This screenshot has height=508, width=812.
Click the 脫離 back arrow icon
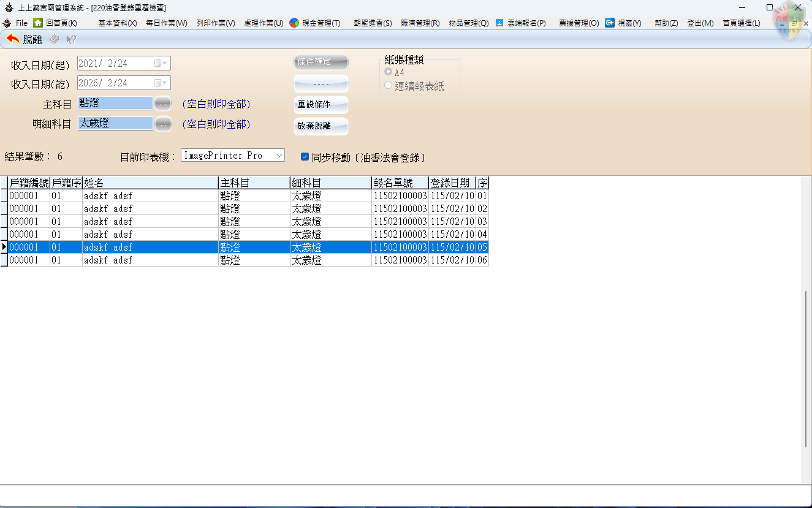click(13, 39)
